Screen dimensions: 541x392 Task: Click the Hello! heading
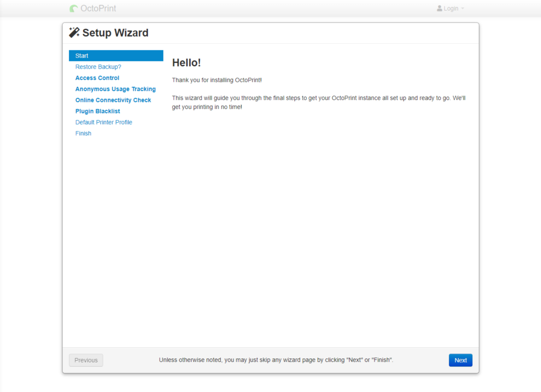tap(186, 63)
